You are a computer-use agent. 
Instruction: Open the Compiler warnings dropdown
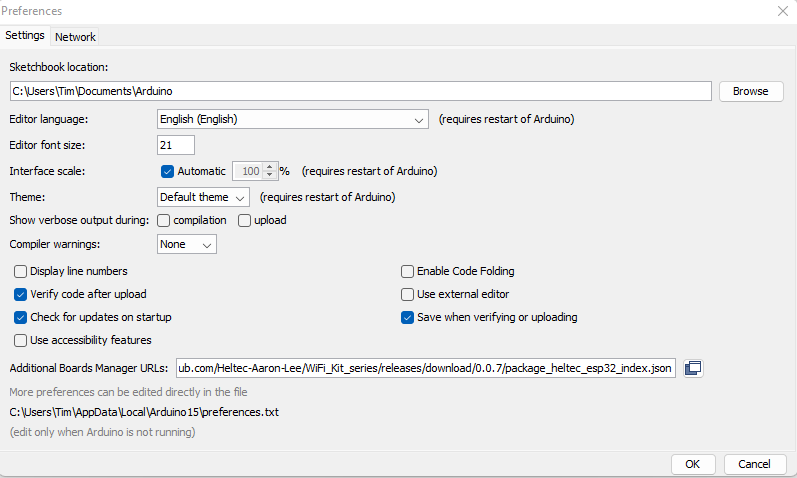click(187, 244)
